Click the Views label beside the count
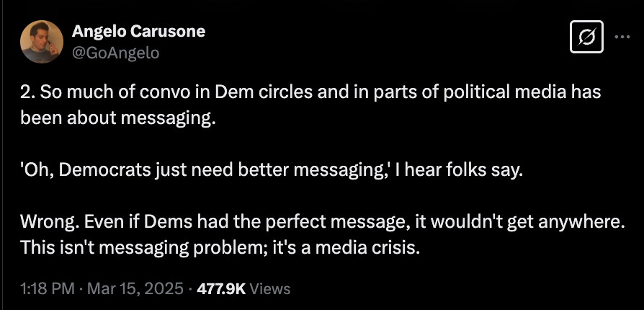The height and width of the screenshot is (310, 644). [270, 288]
